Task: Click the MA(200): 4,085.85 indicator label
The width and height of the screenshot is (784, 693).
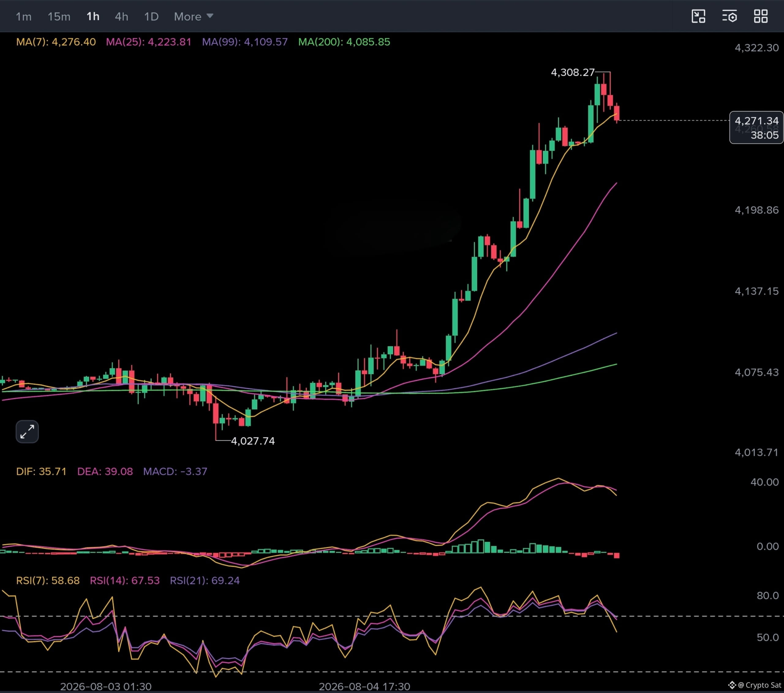Action: pos(344,42)
